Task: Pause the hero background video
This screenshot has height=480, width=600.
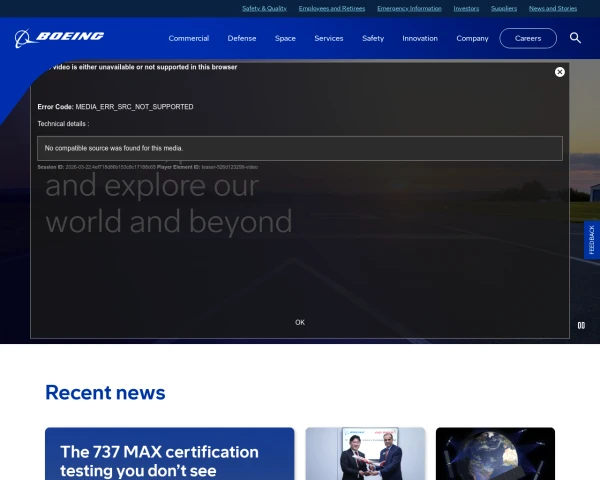Action: [581, 325]
